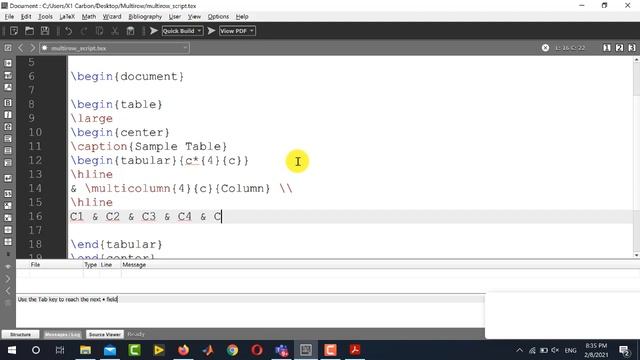Insert left-align environment from sidebar
640x360 pixels.
click(8, 139)
